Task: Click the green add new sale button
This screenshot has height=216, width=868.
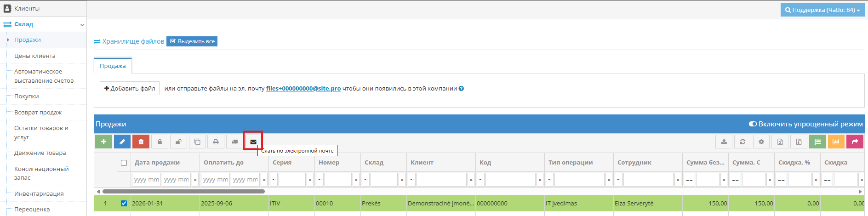Action: click(103, 142)
